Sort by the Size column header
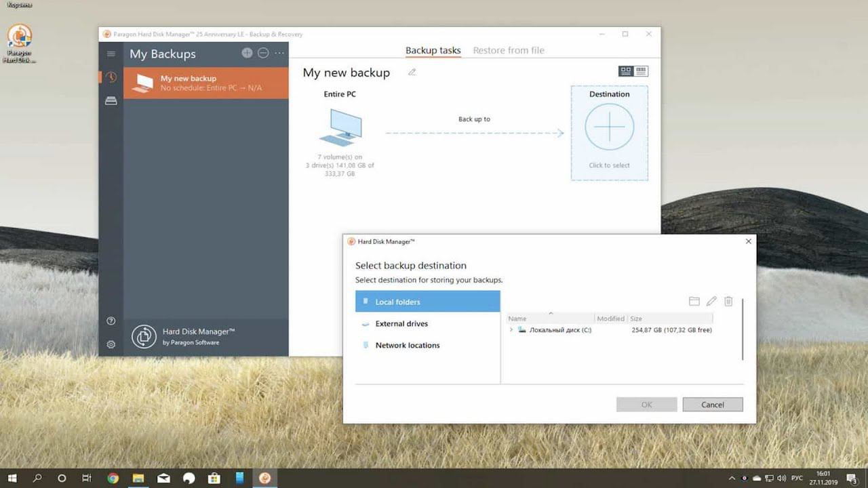 tap(669, 319)
